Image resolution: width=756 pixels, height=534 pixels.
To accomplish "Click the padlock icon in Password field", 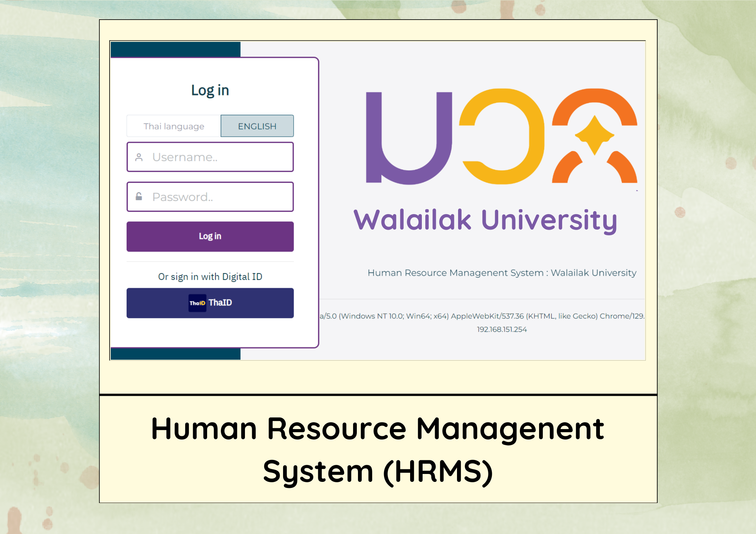I will 139,197.
